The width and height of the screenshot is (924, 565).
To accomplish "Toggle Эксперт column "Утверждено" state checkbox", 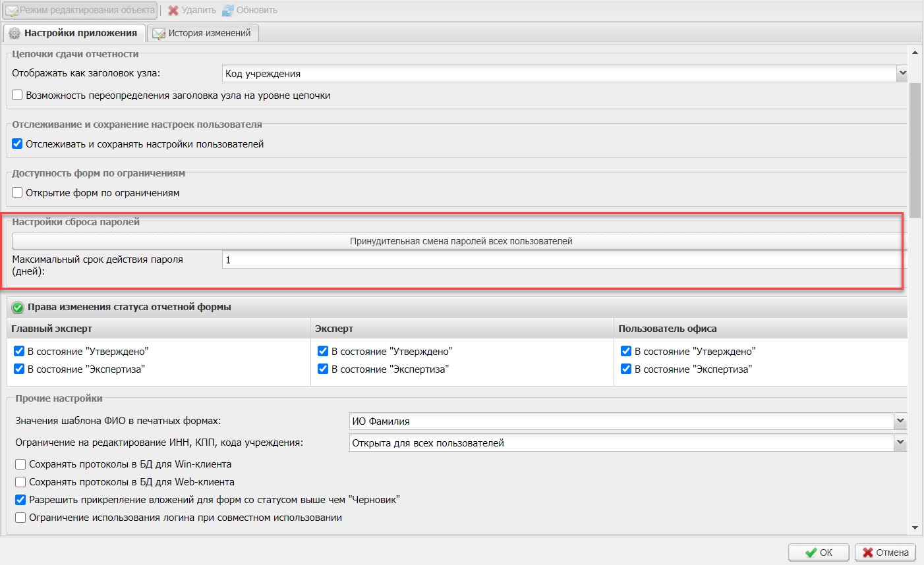I will click(x=323, y=351).
